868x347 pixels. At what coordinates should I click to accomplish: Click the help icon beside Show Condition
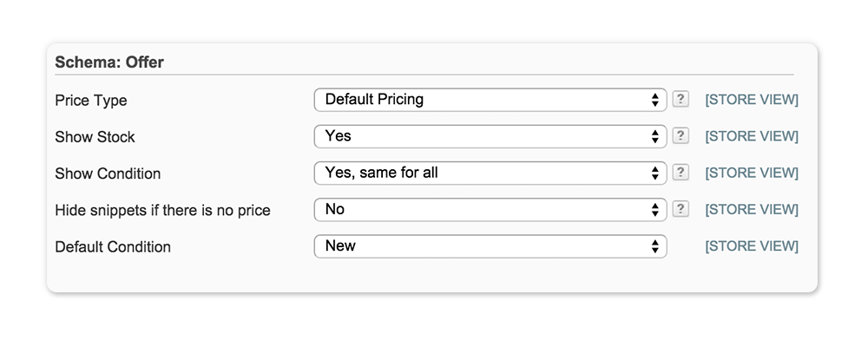(681, 173)
